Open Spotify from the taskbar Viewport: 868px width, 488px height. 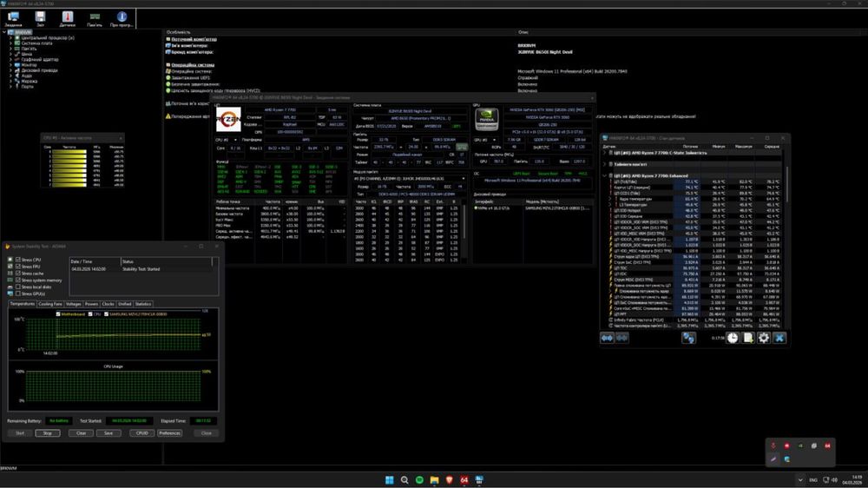[x=419, y=479]
